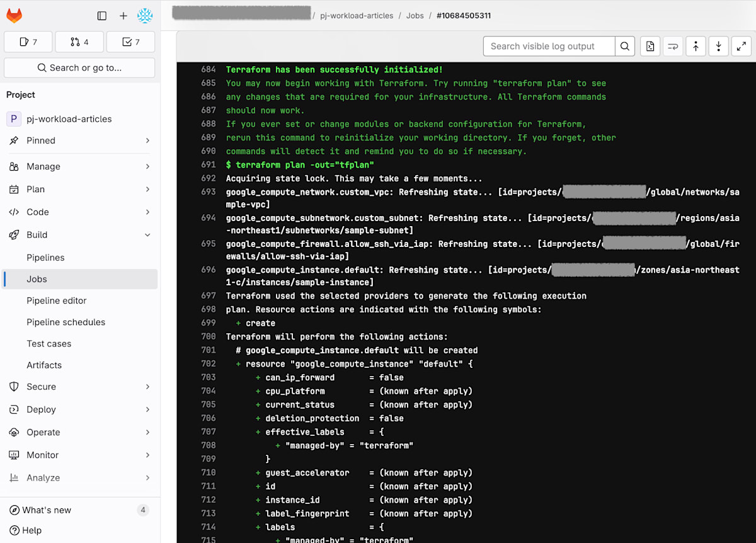Expand the Pinned section

pos(79,140)
